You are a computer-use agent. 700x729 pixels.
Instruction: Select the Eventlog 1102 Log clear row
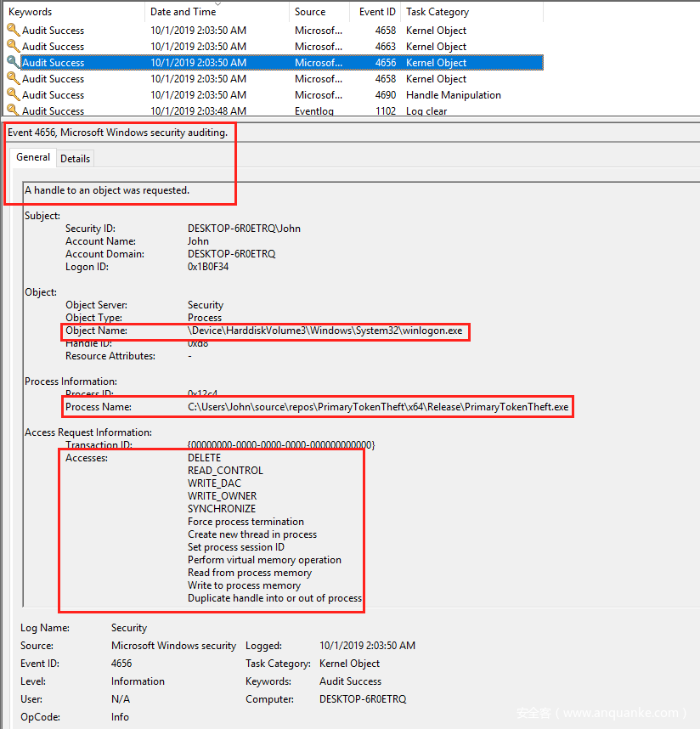pos(255,111)
